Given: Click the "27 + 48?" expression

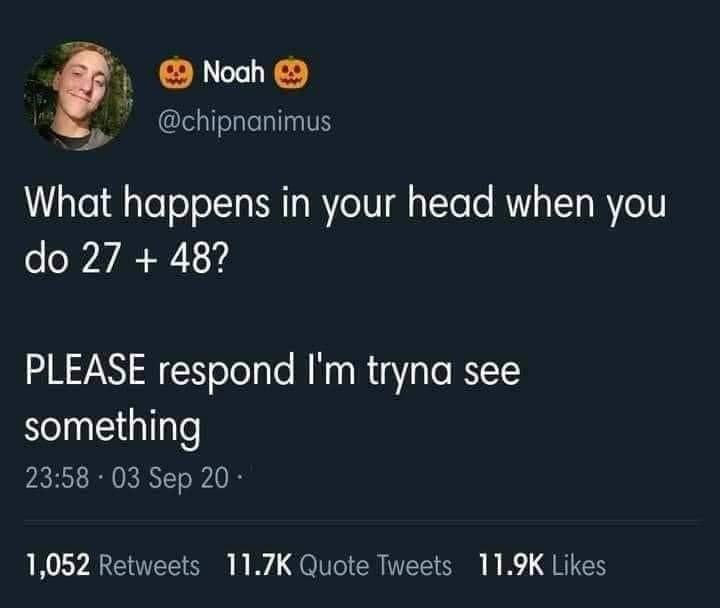Looking at the screenshot, I should (154, 257).
